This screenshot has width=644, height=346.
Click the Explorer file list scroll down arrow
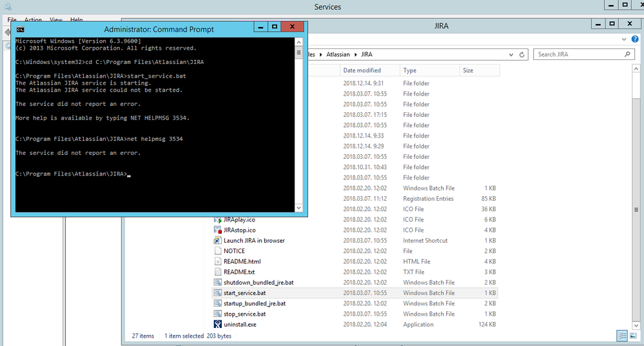click(x=636, y=325)
